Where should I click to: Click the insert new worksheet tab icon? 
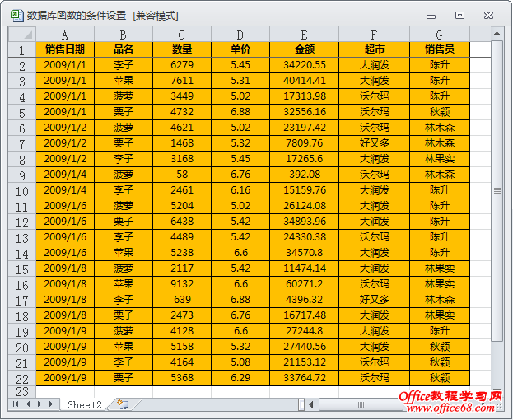click(124, 404)
